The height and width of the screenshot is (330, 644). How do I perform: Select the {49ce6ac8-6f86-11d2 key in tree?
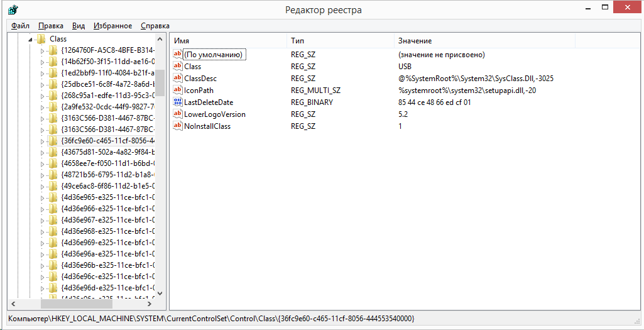pyautogui.click(x=107, y=186)
